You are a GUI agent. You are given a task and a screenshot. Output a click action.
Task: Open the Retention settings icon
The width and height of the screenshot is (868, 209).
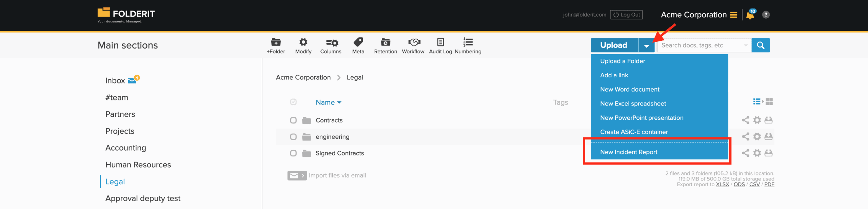[x=385, y=42]
